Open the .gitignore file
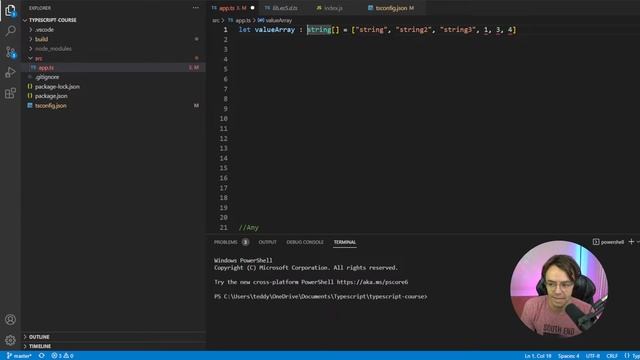640x360 pixels. (47, 77)
